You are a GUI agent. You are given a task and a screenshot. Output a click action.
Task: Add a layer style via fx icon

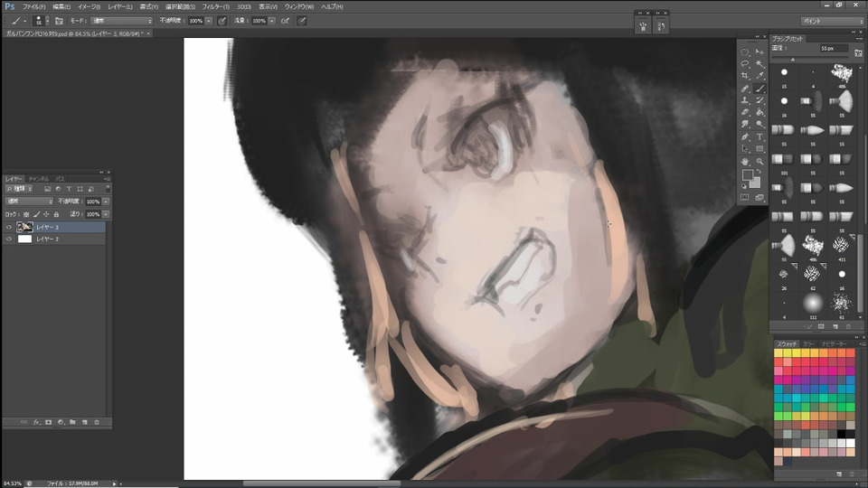36,422
